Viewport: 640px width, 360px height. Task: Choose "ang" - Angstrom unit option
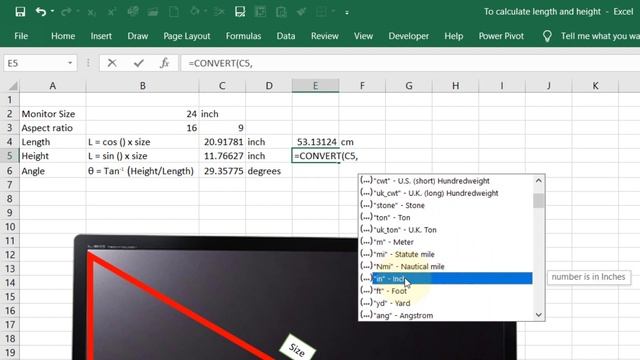coord(446,316)
